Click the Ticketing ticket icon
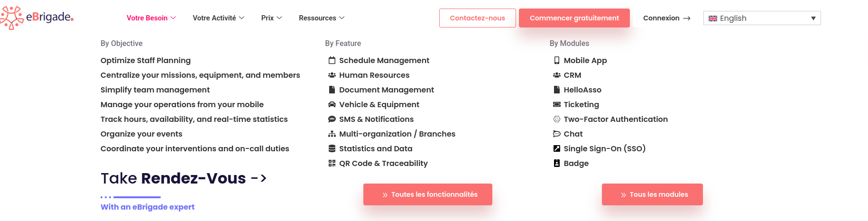 pyautogui.click(x=557, y=105)
